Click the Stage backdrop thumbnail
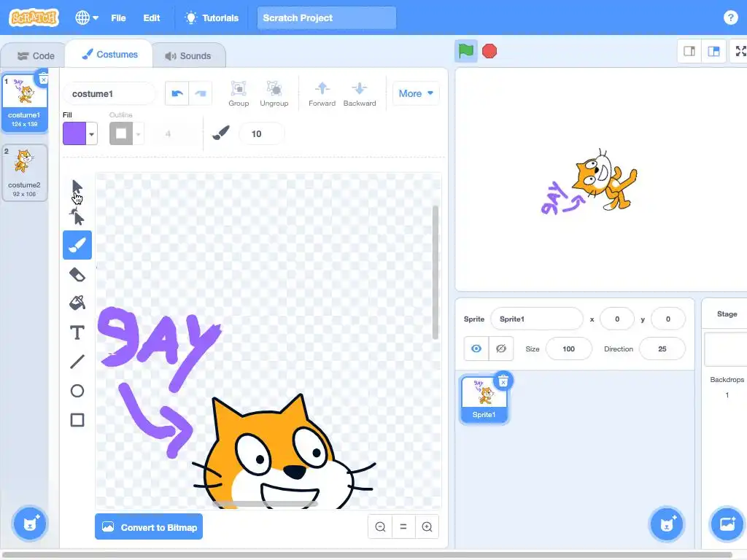 (x=726, y=349)
